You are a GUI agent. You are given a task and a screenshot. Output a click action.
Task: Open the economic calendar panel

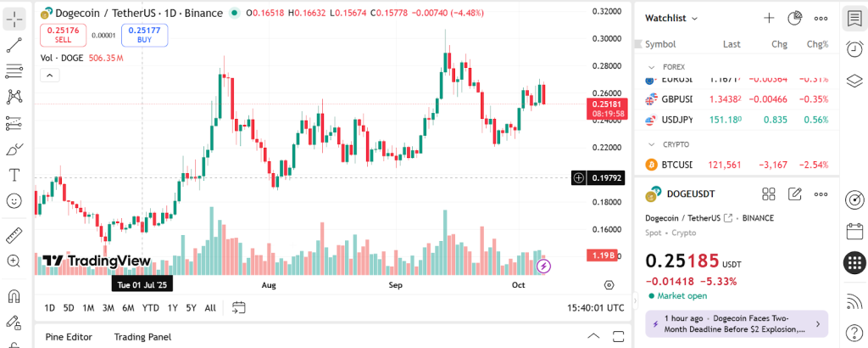tap(854, 231)
